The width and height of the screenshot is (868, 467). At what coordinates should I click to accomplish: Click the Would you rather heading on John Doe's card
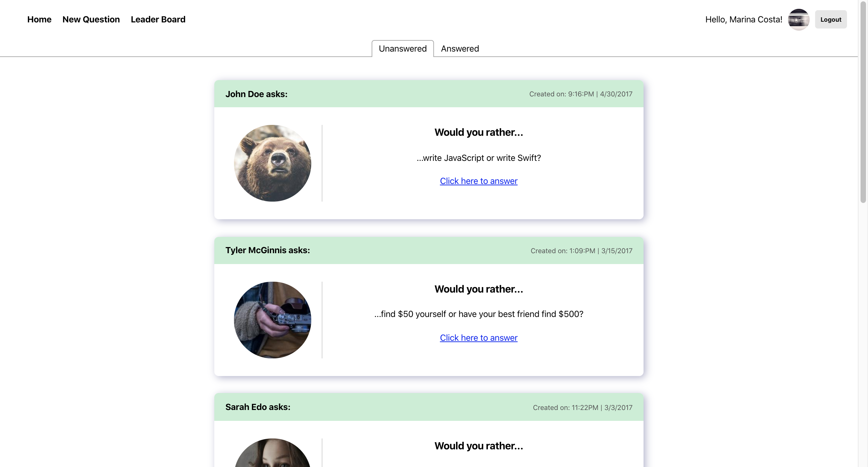click(x=478, y=132)
